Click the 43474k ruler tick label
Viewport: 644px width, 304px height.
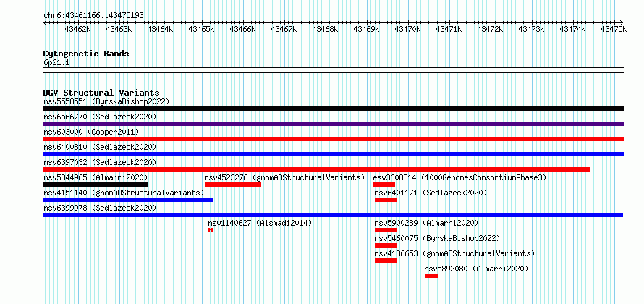point(572,29)
